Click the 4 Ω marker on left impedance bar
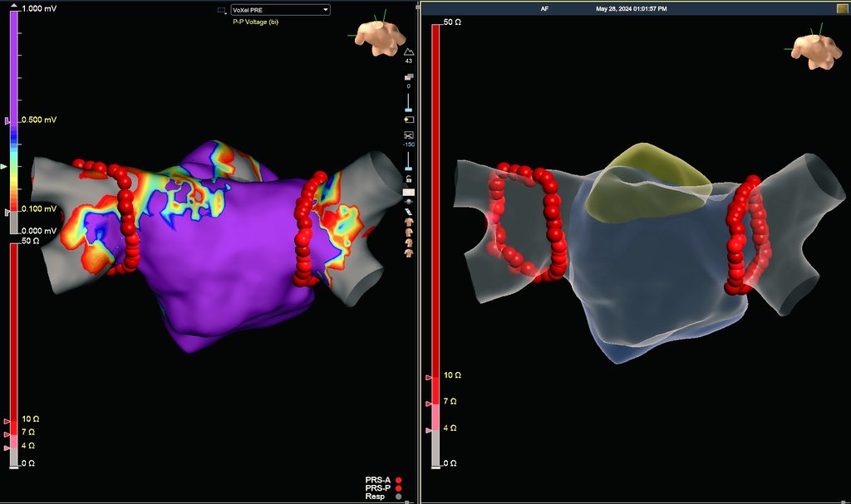Viewport: 851px width, 504px height. (7, 448)
